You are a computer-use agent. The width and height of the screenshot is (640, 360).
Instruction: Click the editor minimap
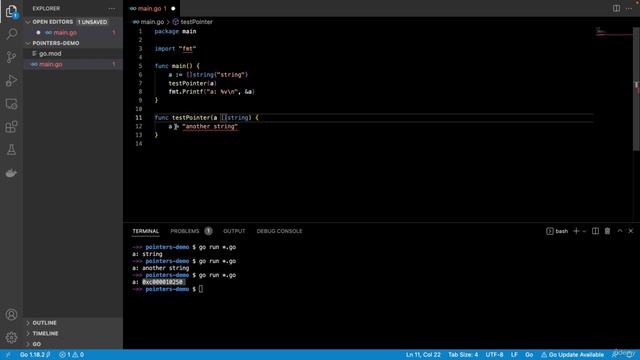(613, 31)
